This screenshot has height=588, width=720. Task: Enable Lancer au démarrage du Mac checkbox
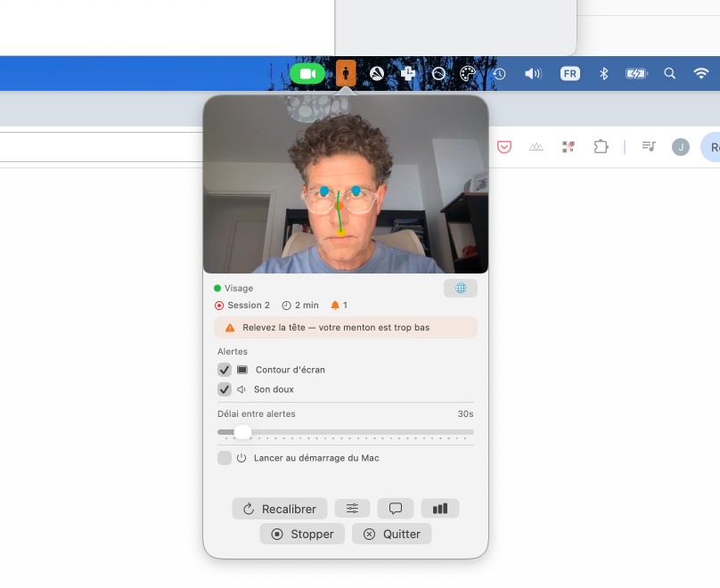coord(225,458)
